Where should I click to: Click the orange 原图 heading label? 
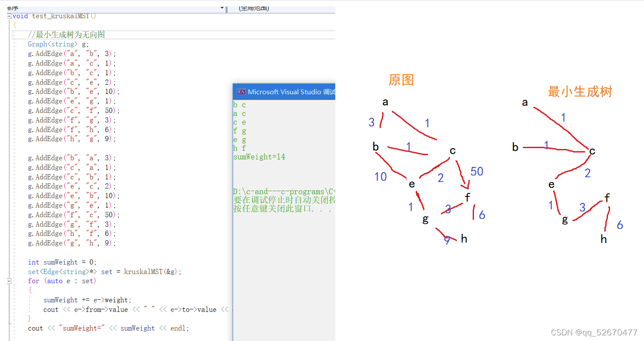click(x=401, y=80)
